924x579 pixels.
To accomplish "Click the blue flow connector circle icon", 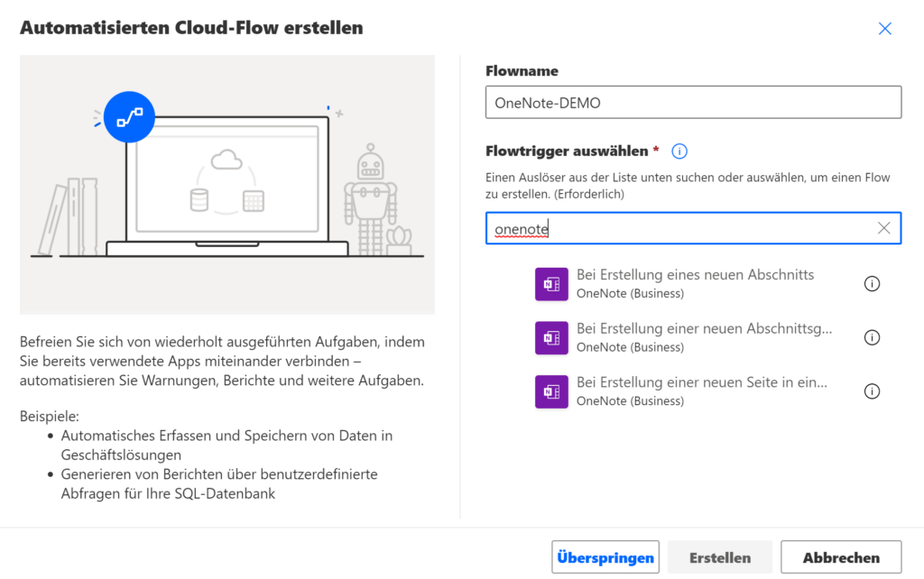I will [x=129, y=116].
